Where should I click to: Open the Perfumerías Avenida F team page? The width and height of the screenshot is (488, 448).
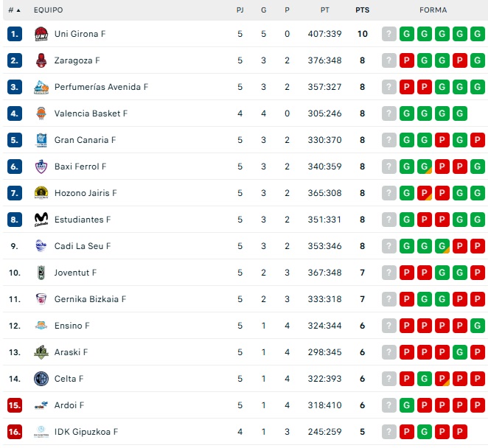101,87
